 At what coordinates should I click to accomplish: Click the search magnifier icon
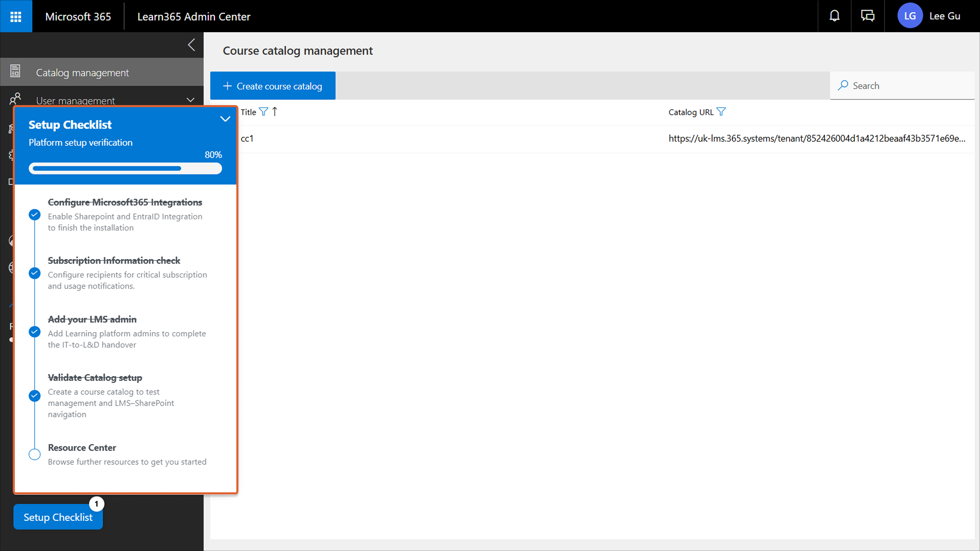coord(843,85)
